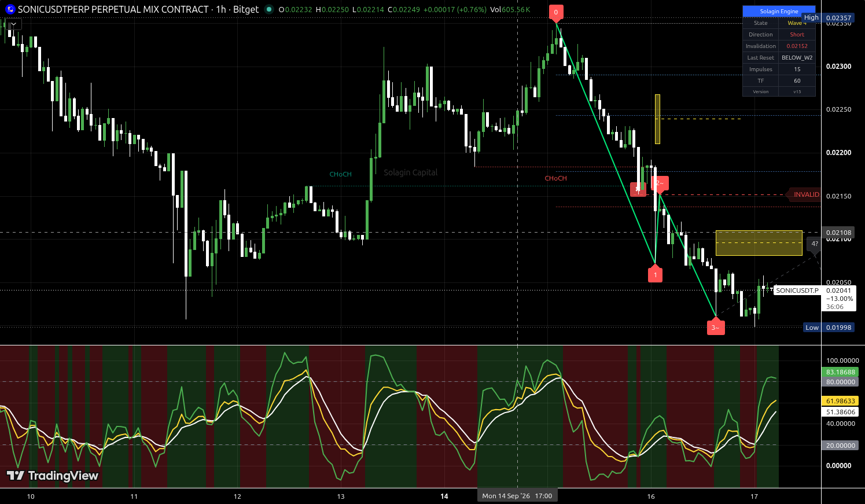Click 0.02200 on the price axis

[838, 153]
